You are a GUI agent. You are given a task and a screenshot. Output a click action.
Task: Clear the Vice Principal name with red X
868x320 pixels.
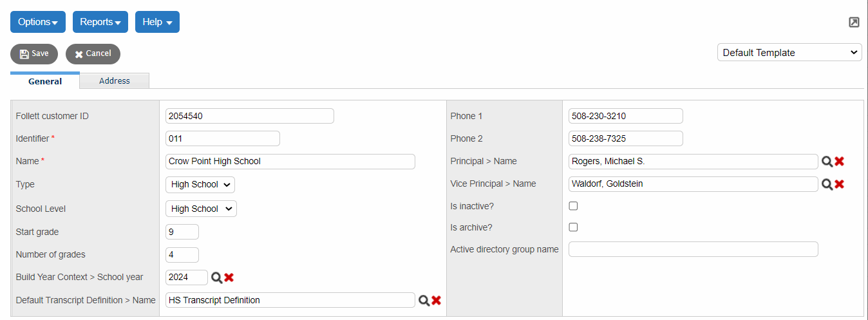(x=839, y=184)
